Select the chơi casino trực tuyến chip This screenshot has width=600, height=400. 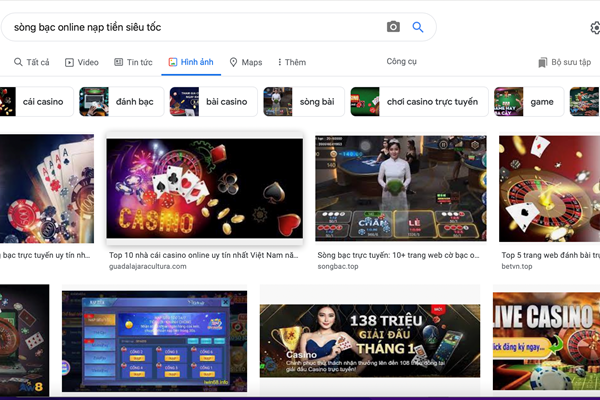tap(419, 101)
